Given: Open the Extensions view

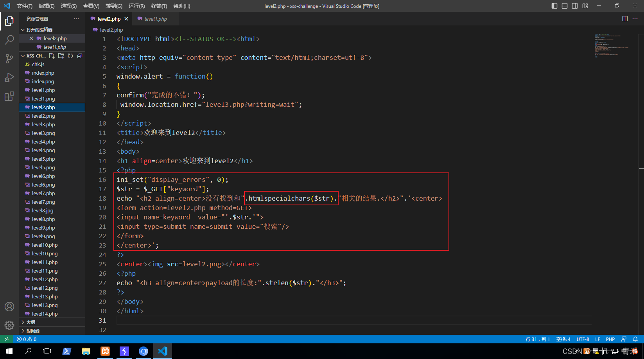Looking at the screenshot, I should 9,96.
